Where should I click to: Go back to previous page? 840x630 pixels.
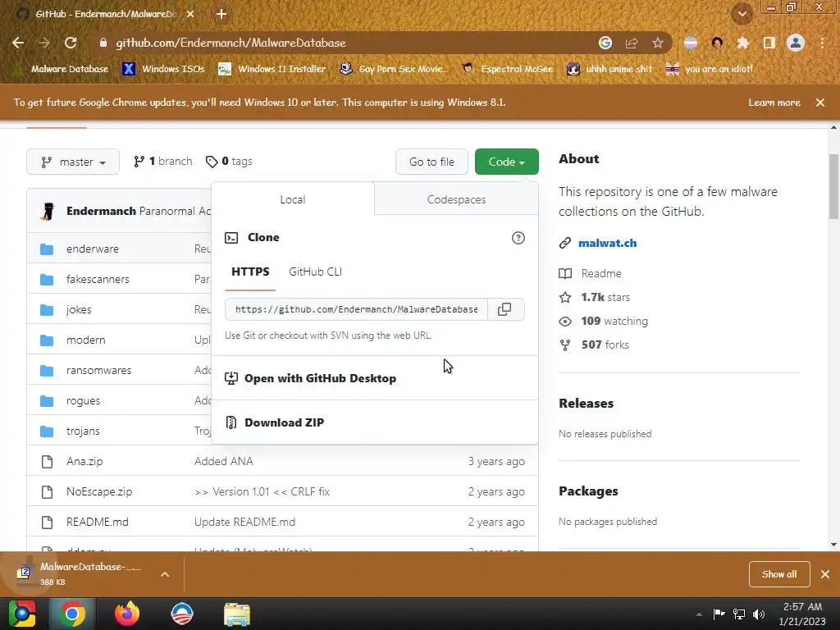pyautogui.click(x=18, y=43)
